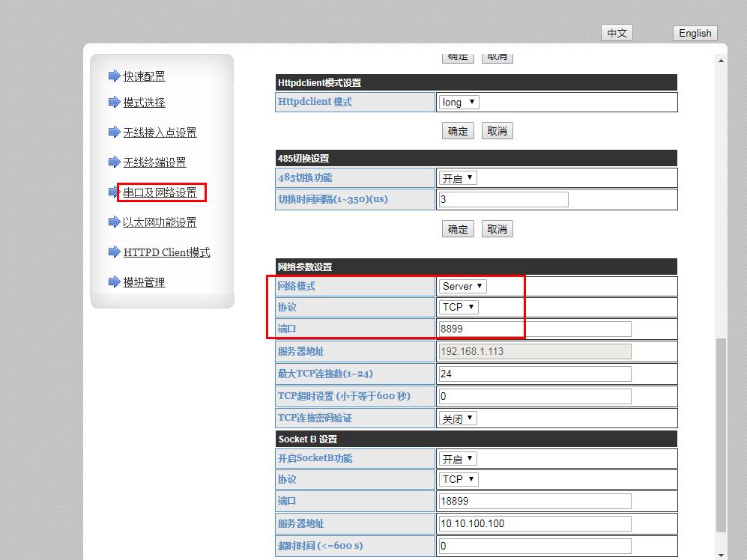747x560 pixels.
Task: Click the arrow icon beside HTTPD Client模式
Action: pos(114,252)
